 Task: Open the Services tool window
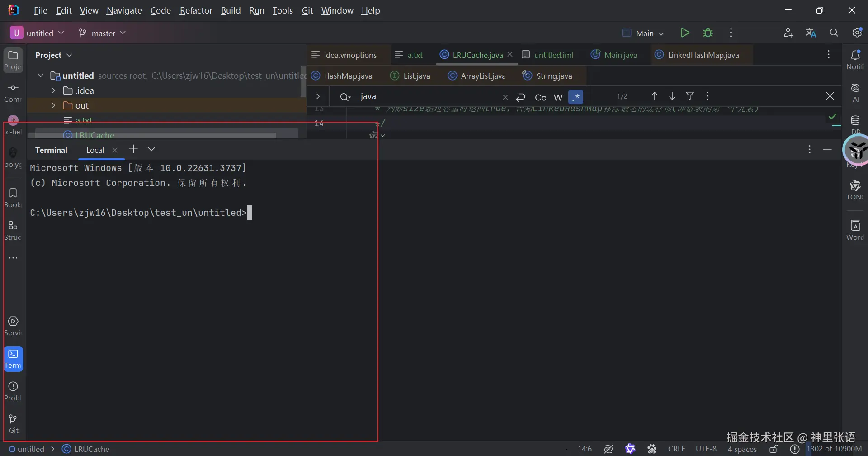(x=13, y=326)
